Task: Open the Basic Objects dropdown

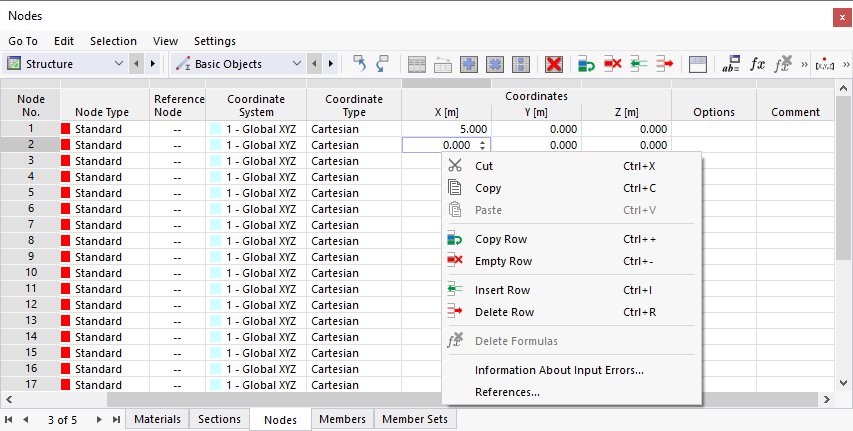Action: click(x=238, y=64)
